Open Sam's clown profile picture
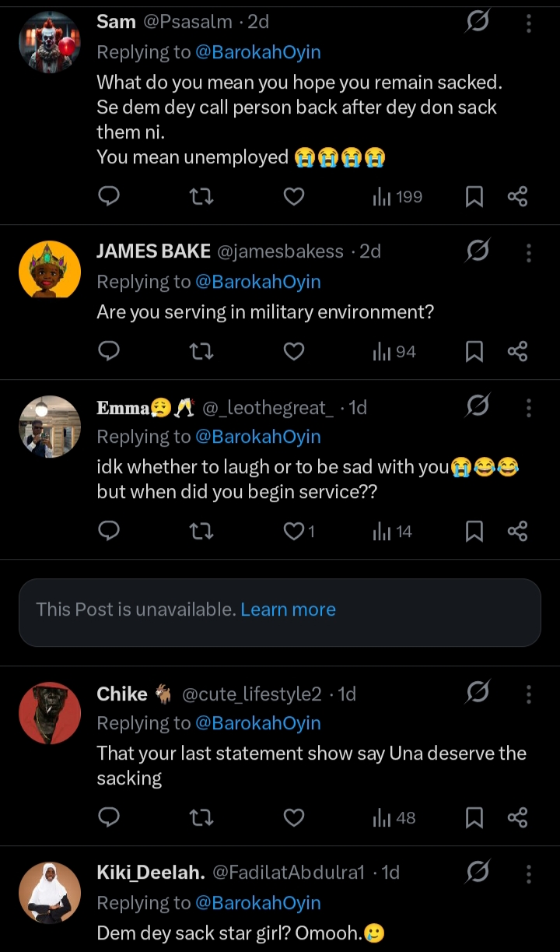The width and height of the screenshot is (560, 952). (49, 42)
